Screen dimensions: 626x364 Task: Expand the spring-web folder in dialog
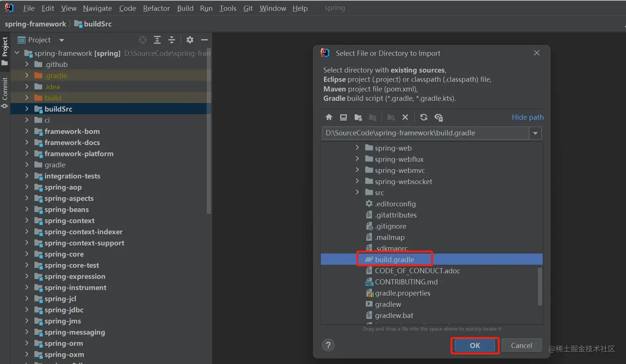pyautogui.click(x=357, y=147)
